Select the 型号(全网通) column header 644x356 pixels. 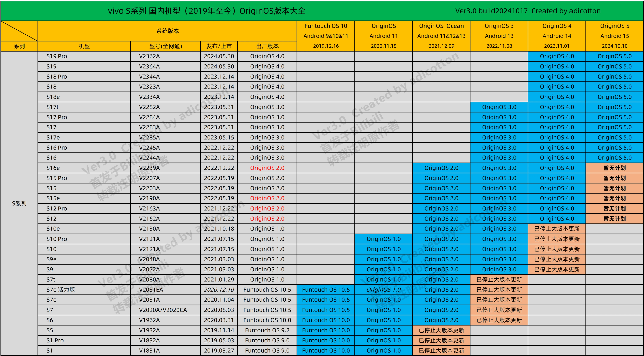(166, 46)
